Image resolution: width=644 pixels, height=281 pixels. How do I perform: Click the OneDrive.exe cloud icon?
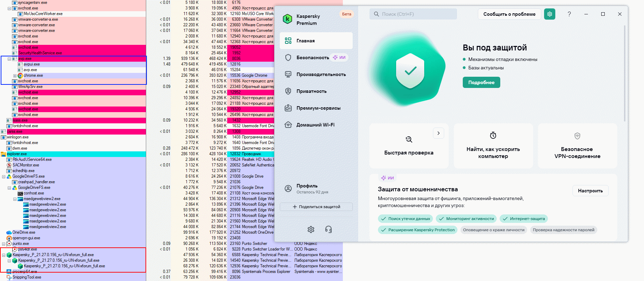click(x=9, y=232)
